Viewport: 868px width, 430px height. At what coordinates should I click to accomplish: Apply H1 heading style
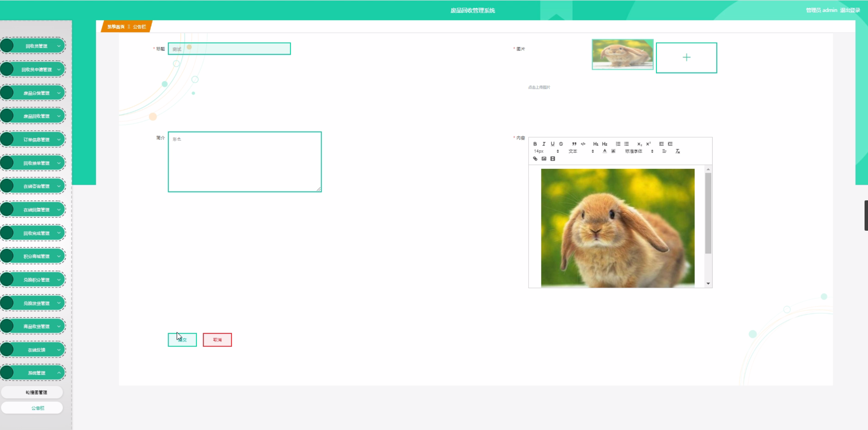click(x=595, y=144)
